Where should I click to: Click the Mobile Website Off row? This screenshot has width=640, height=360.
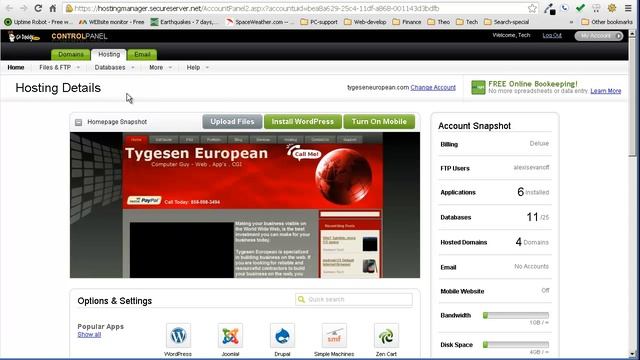click(x=495, y=291)
